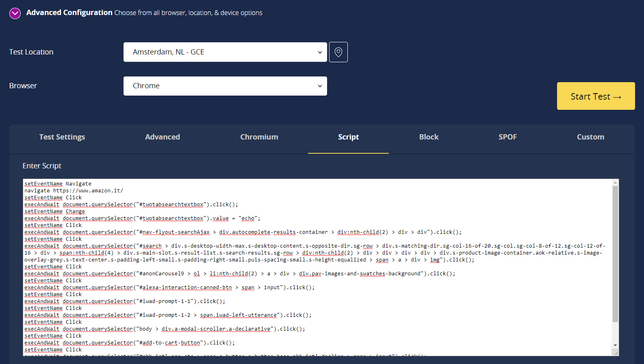Screen dimensions: 644x364
Task: Click the 'Advanced Configuration' heading text
Action: point(69,13)
